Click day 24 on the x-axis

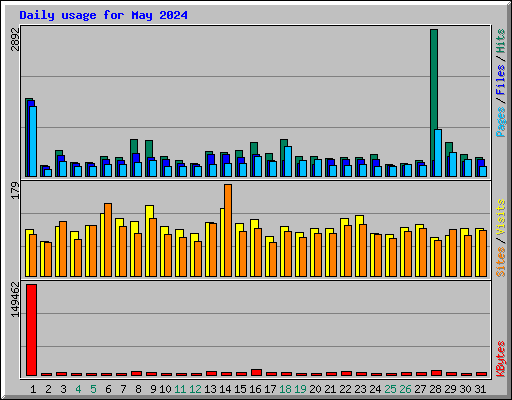click(375, 389)
